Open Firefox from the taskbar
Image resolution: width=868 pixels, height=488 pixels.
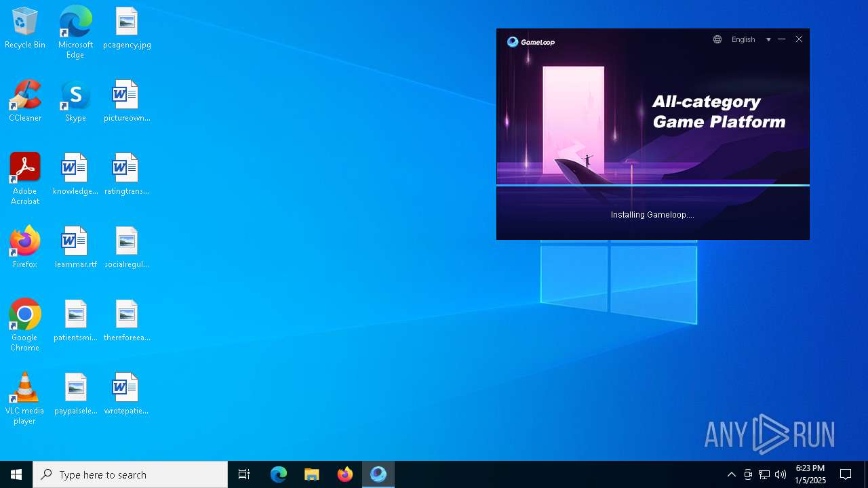(x=345, y=474)
